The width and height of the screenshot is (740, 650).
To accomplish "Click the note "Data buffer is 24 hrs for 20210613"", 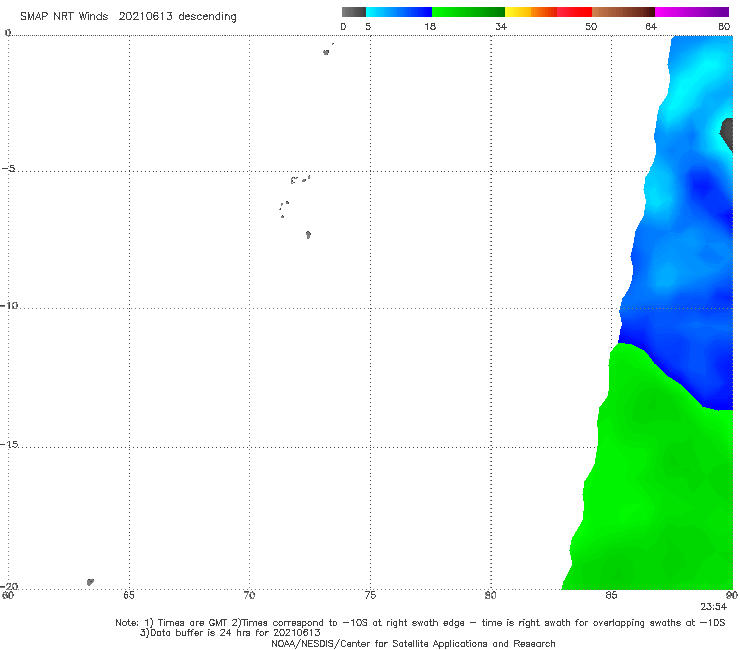I will (230, 633).
